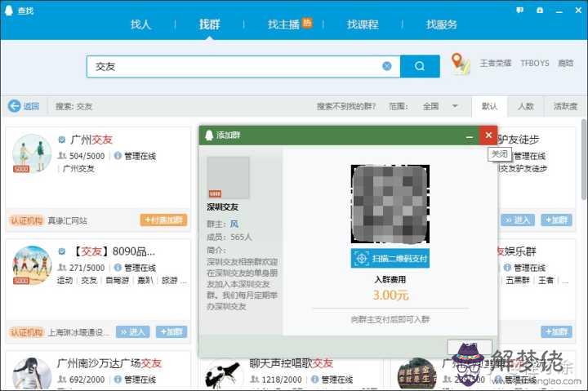Viewport: 588px width, 391px height.
Task: Open the 找服务 tab
Action: pyautogui.click(x=441, y=24)
